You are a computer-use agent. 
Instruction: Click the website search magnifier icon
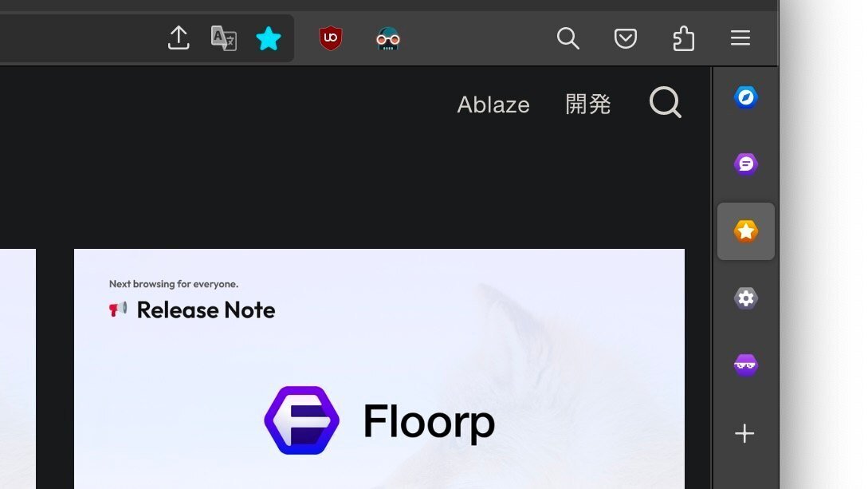[x=666, y=102]
